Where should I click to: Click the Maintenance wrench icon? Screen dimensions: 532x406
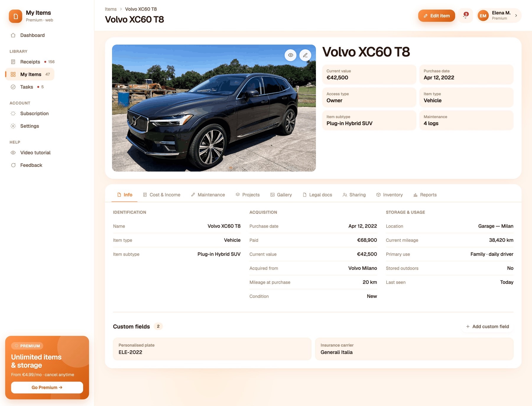click(x=193, y=195)
